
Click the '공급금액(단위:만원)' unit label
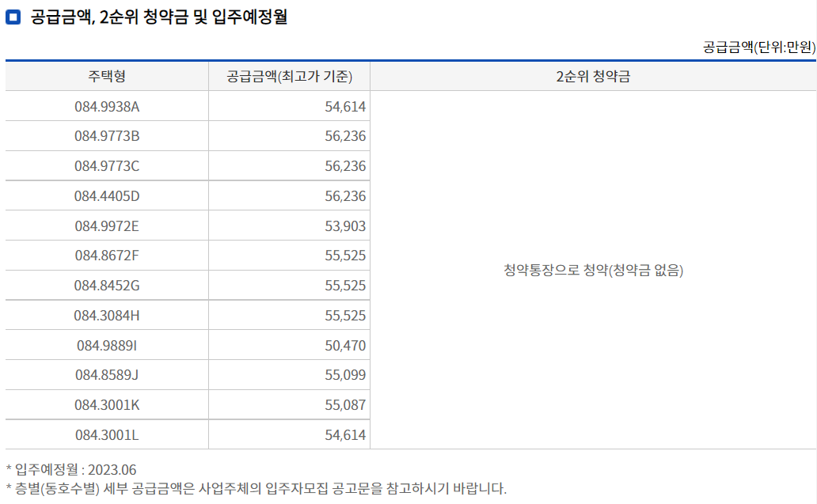pyautogui.click(x=758, y=47)
